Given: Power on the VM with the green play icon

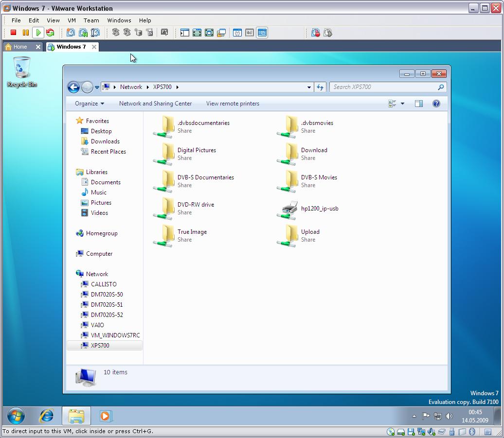Looking at the screenshot, I should click(38, 33).
